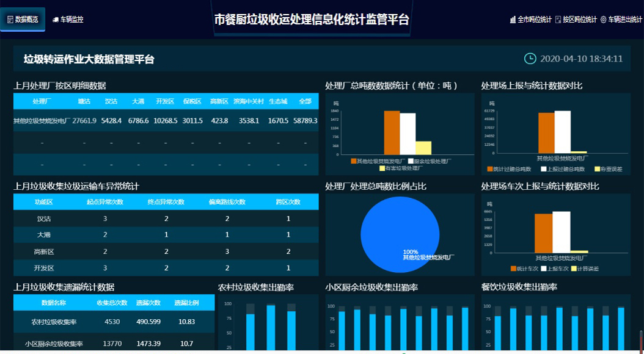Screen dimensions: 644x354
Task: Click the 滨海中关村 column header
Action: pyautogui.click(x=249, y=101)
